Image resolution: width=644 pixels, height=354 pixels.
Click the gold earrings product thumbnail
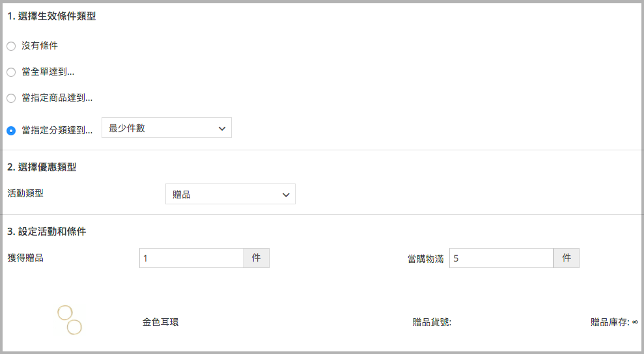click(70, 320)
